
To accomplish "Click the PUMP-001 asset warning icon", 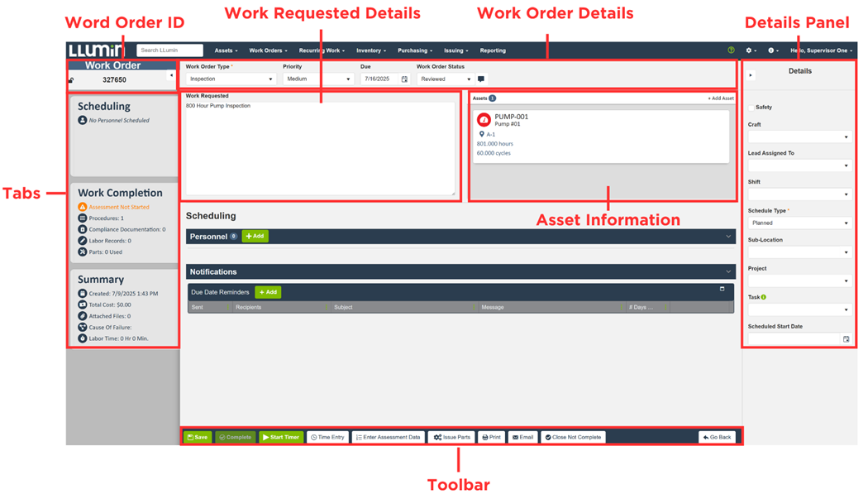I will (x=484, y=120).
